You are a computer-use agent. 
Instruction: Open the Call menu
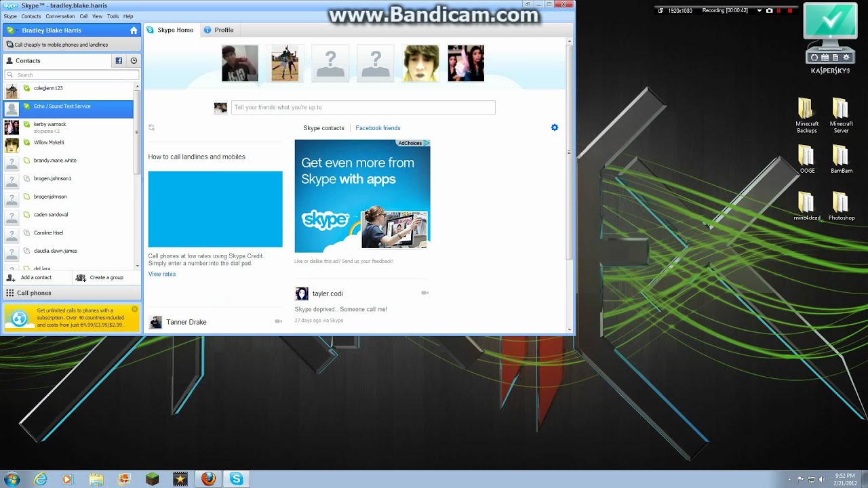pyautogui.click(x=83, y=16)
